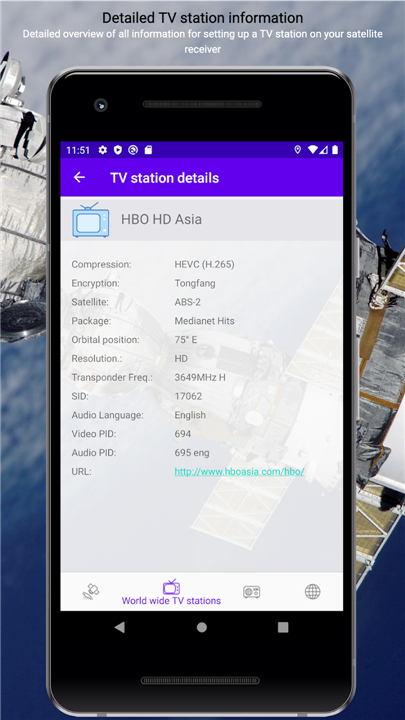Viewport: 405px width, 720px height.
Task: Tap Android home circle button
Action: pos(202,627)
